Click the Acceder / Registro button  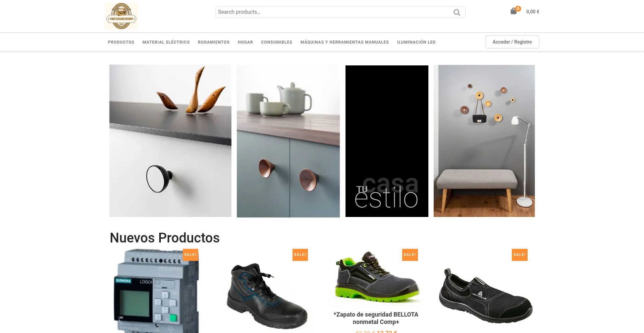[x=512, y=42]
